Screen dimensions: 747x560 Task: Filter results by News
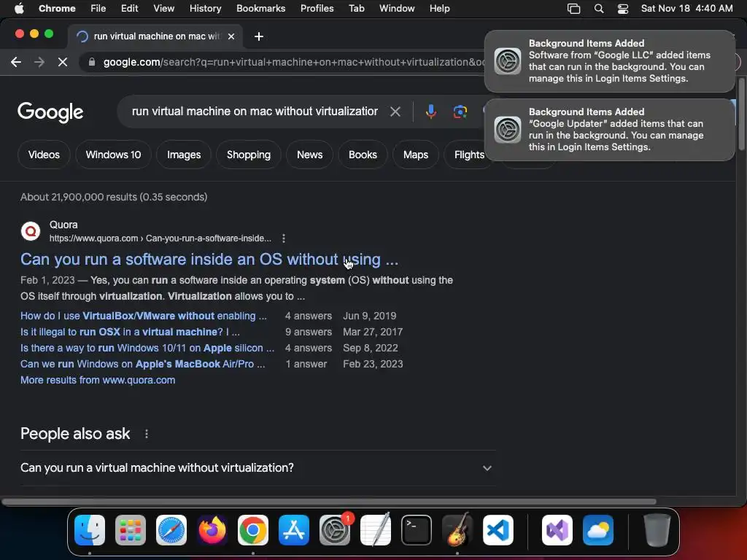pos(309,155)
